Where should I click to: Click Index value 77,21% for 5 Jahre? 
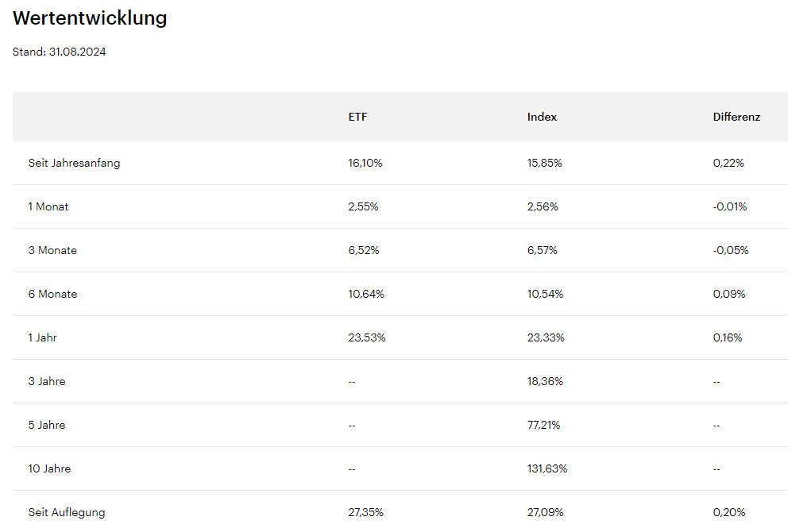pyautogui.click(x=544, y=425)
